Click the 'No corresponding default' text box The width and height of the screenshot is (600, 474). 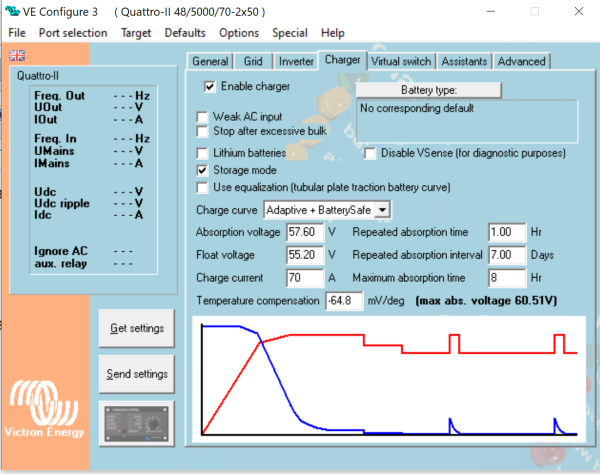(x=467, y=121)
